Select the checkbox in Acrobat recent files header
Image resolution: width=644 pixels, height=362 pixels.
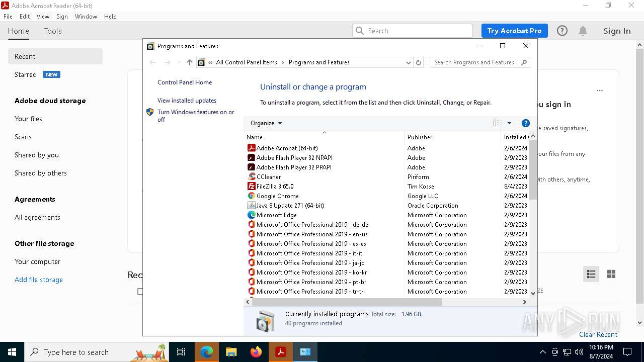click(x=140, y=292)
